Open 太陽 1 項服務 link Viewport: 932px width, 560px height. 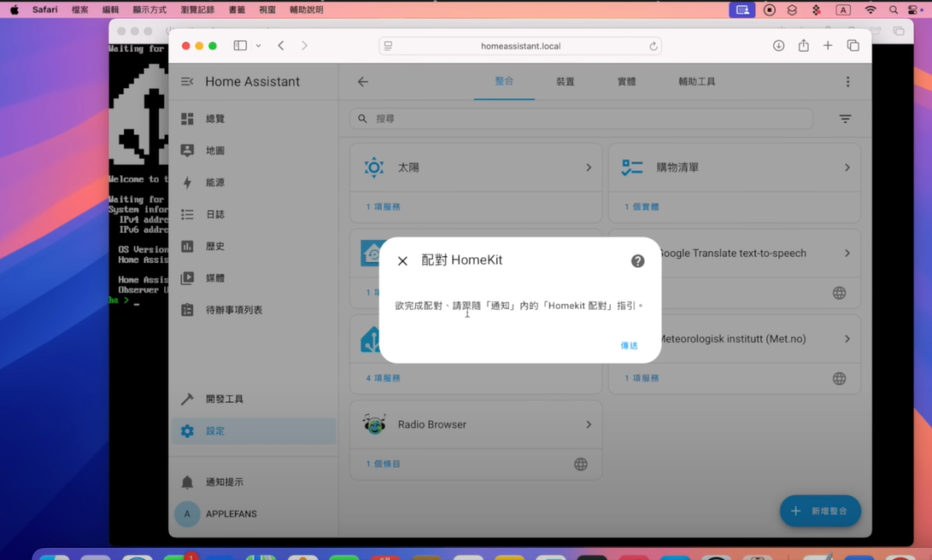point(383,207)
